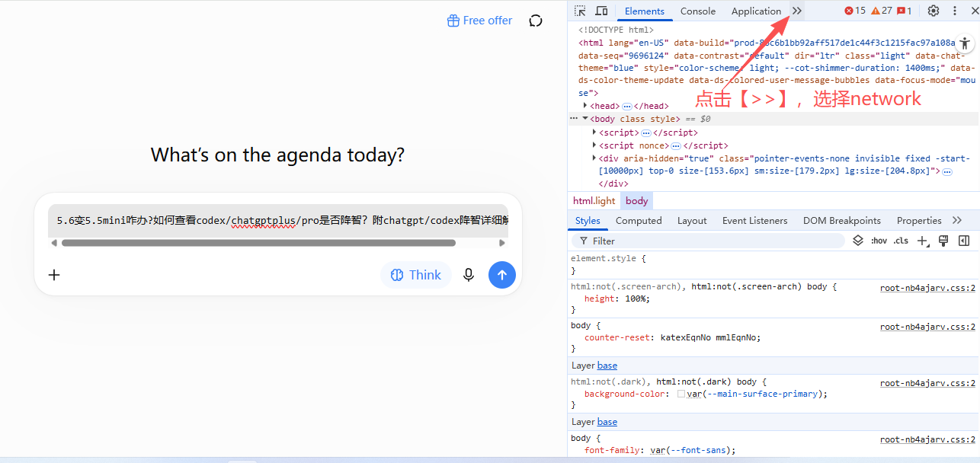980x463 pixels.
Task: Click the ellipsis in script nonce tag
Action: click(x=675, y=145)
